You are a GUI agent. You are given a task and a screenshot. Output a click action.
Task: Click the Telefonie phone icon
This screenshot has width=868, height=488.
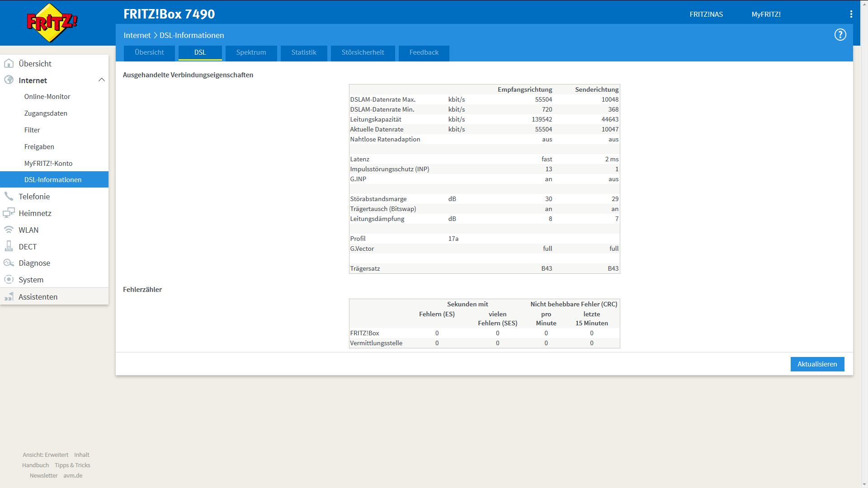pos(9,196)
